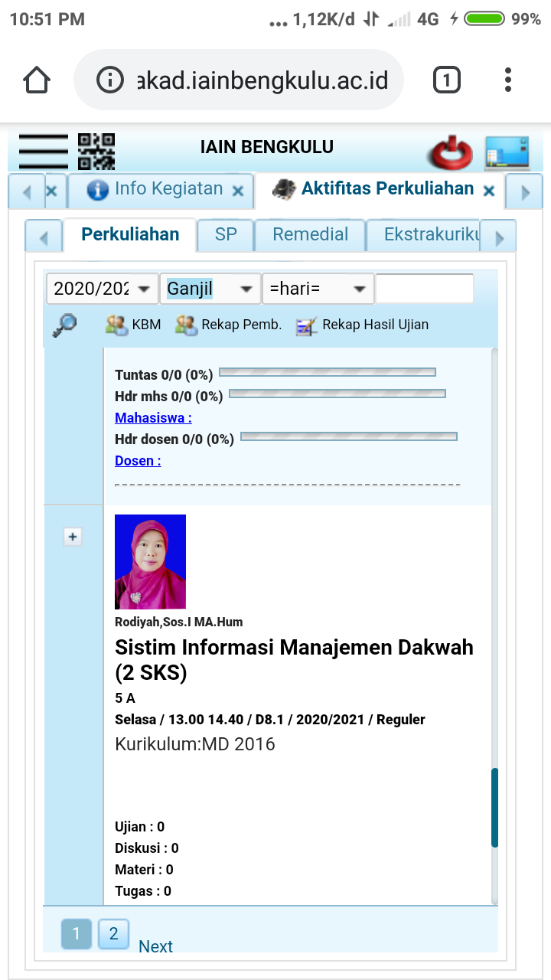
Task: Switch to the Remedial tab
Action: pyautogui.click(x=310, y=234)
